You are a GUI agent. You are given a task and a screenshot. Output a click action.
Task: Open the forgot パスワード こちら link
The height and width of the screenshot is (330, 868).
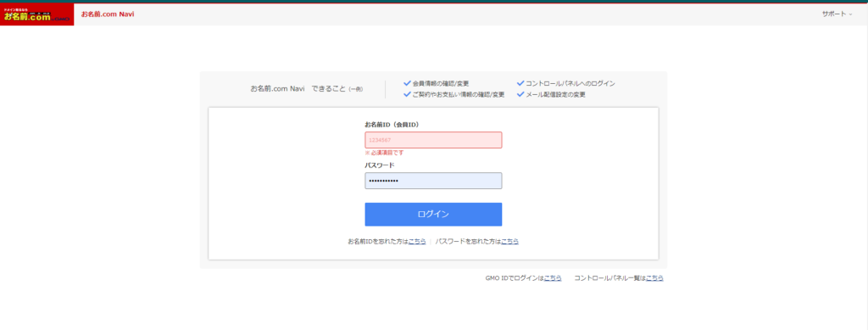[509, 242]
